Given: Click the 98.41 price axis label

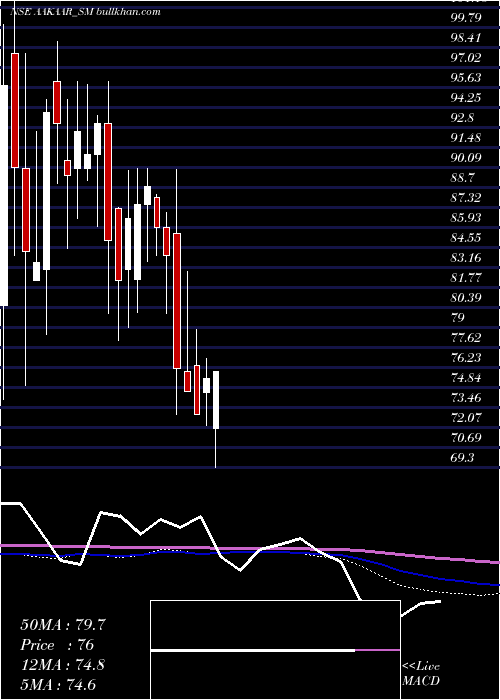Looking at the screenshot, I should (x=466, y=38).
